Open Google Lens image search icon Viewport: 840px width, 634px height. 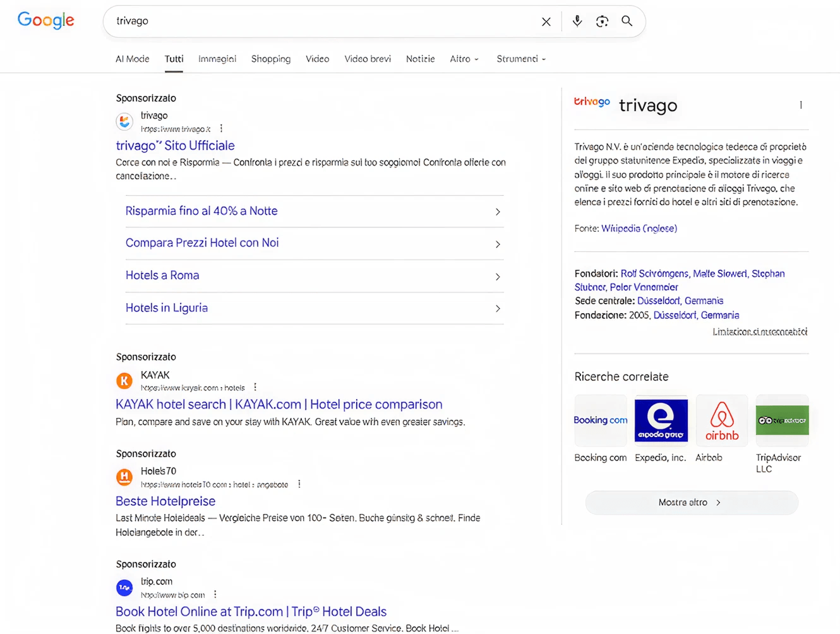coord(602,21)
